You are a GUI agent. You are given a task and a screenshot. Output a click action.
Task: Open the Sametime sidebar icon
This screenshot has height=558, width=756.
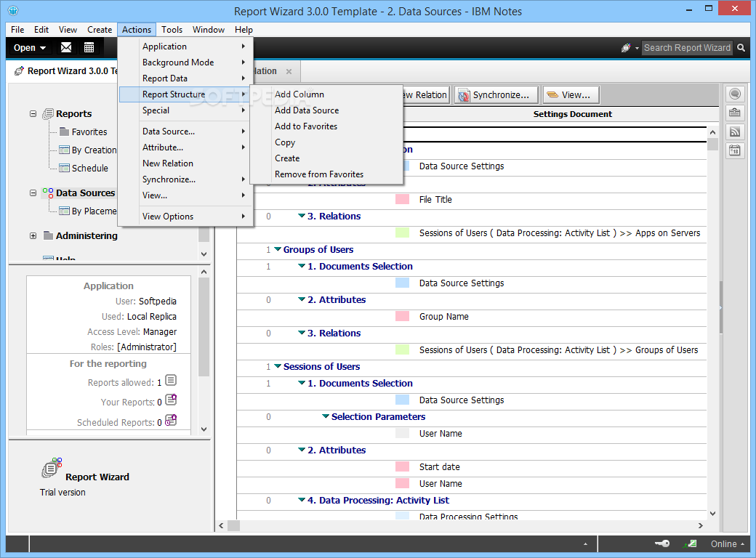tap(735, 94)
